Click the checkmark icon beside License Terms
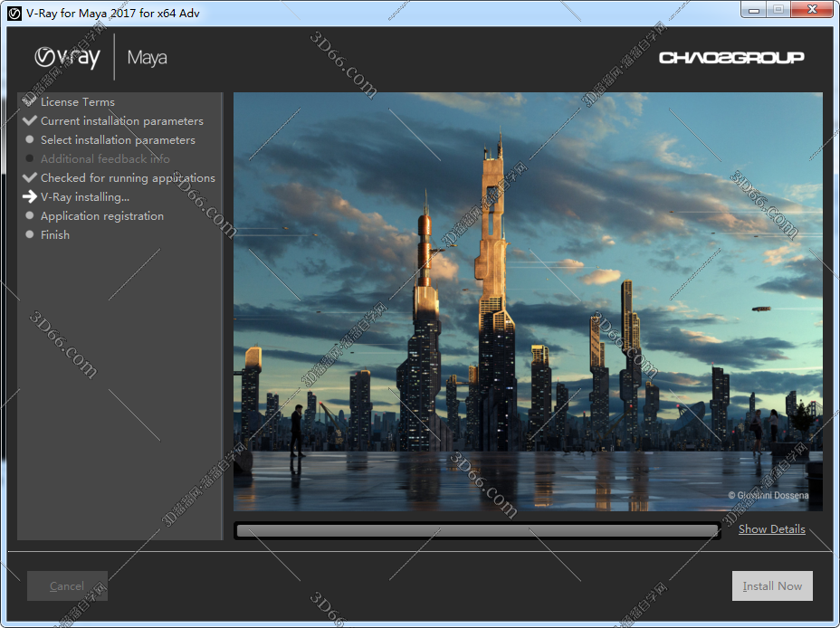840x628 pixels. click(30, 101)
